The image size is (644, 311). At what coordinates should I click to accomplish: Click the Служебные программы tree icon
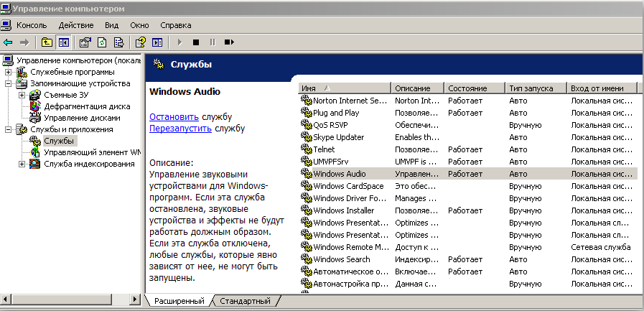(x=22, y=72)
